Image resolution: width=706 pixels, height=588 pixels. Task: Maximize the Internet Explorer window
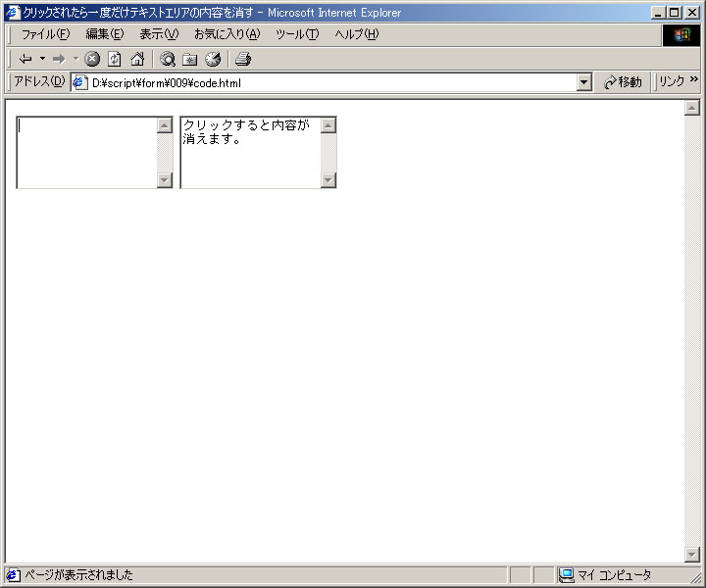pyautogui.click(x=674, y=13)
